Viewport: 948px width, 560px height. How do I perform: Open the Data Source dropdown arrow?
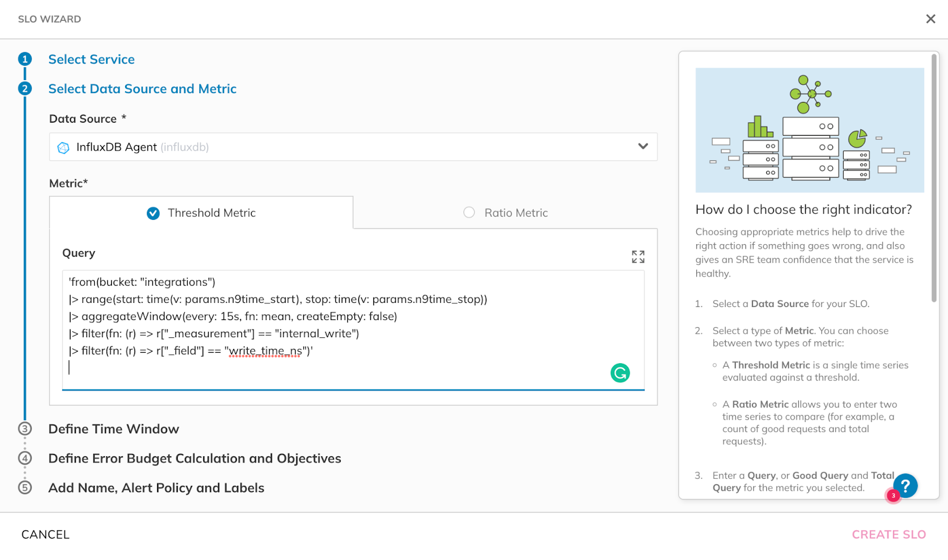643,146
